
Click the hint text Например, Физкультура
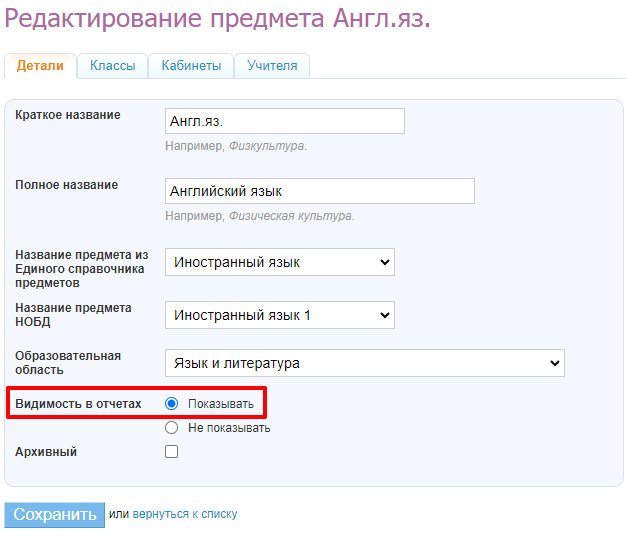(236, 146)
